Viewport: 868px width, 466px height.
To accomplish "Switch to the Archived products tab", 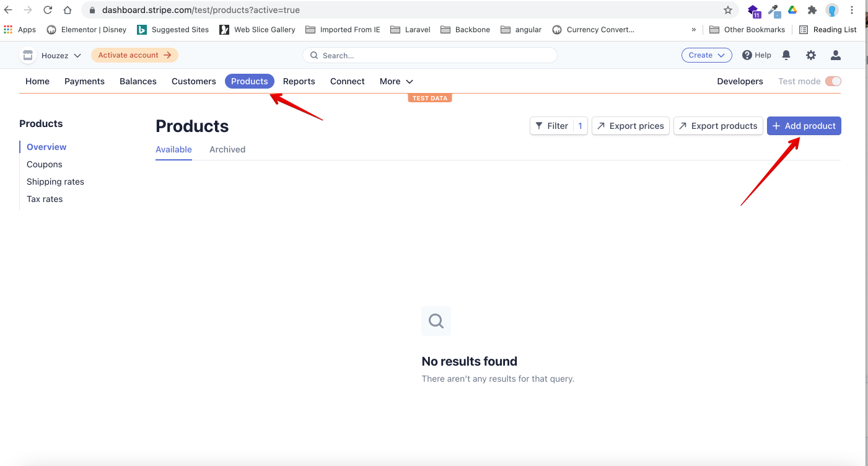I will [x=227, y=149].
